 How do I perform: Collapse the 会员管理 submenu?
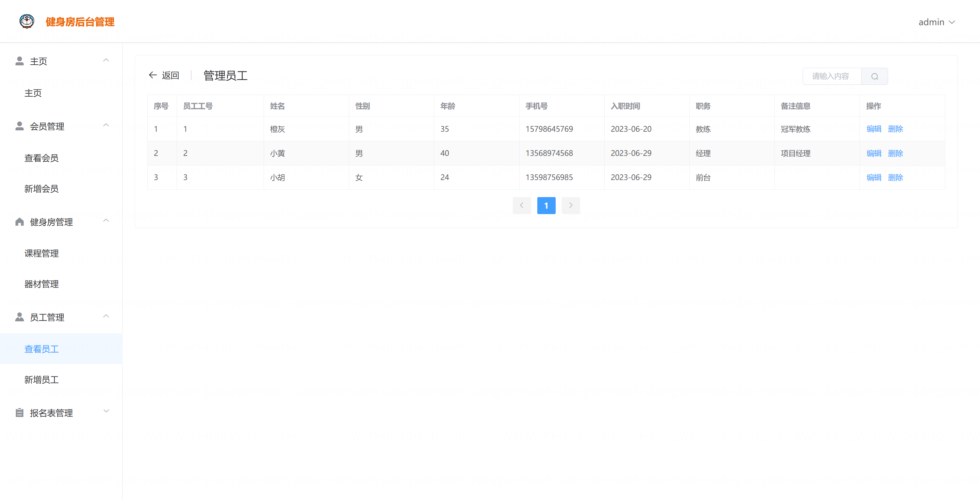point(106,125)
